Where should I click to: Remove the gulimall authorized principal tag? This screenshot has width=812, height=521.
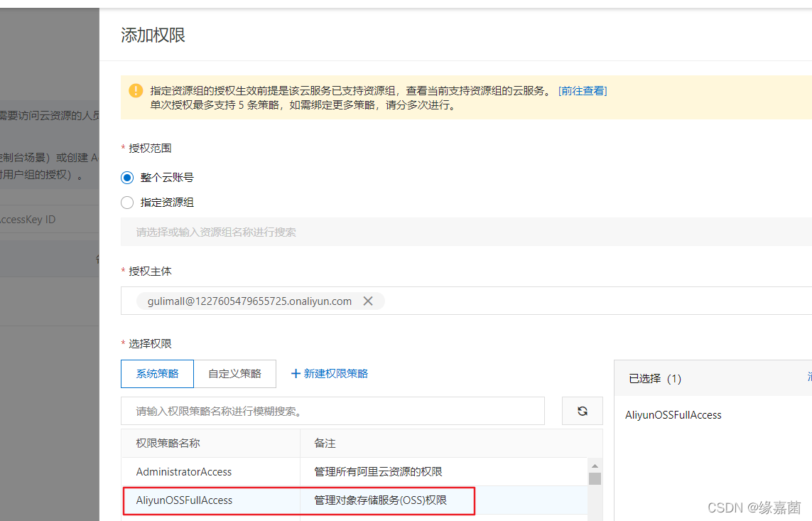click(x=368, y=301)
